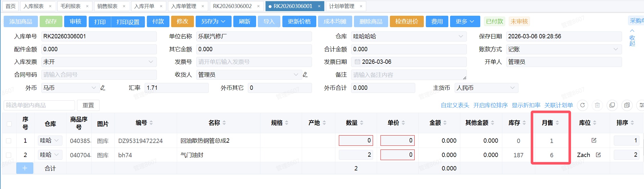
Task: Edit the 收货人 receiver with the pencil icon
Action: (305, 75)
